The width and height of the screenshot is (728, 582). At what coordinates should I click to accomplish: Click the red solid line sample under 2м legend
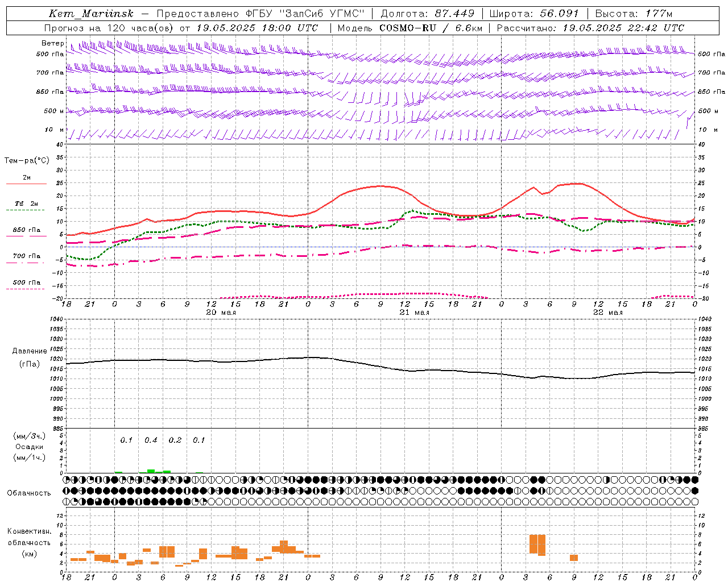click(26, 184)
